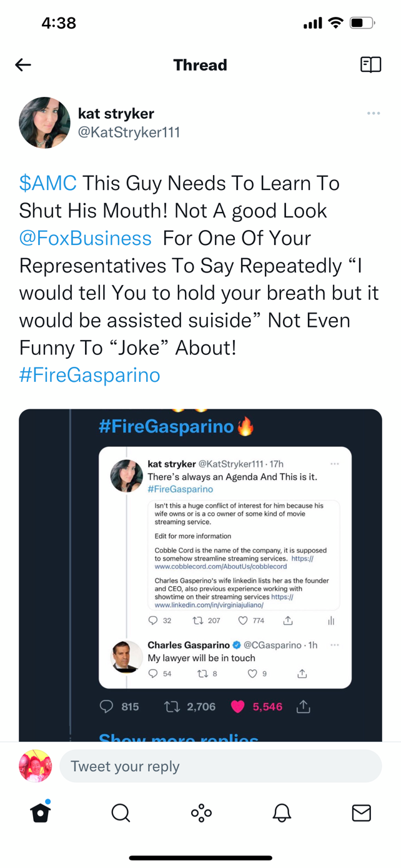Open the Spaces tab icon
The image size is (401, 868).
point(201,812)
